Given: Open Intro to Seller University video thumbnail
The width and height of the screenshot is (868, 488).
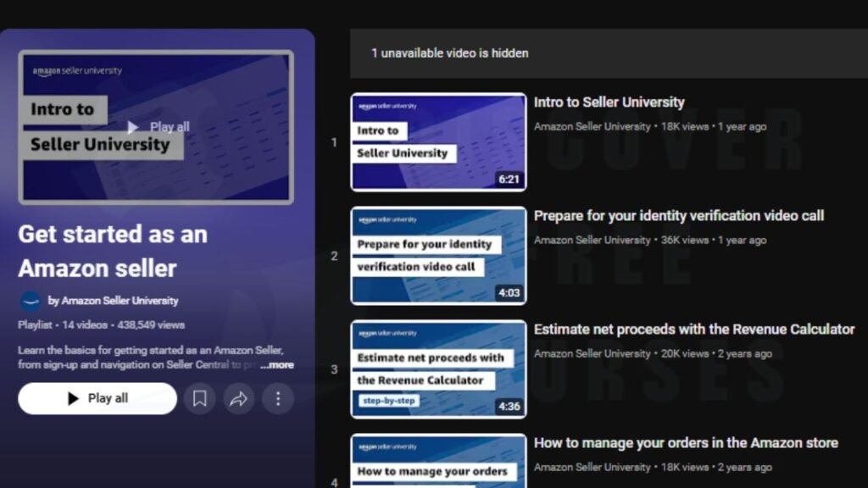Looking at the screenshot, I should [438, 142].
